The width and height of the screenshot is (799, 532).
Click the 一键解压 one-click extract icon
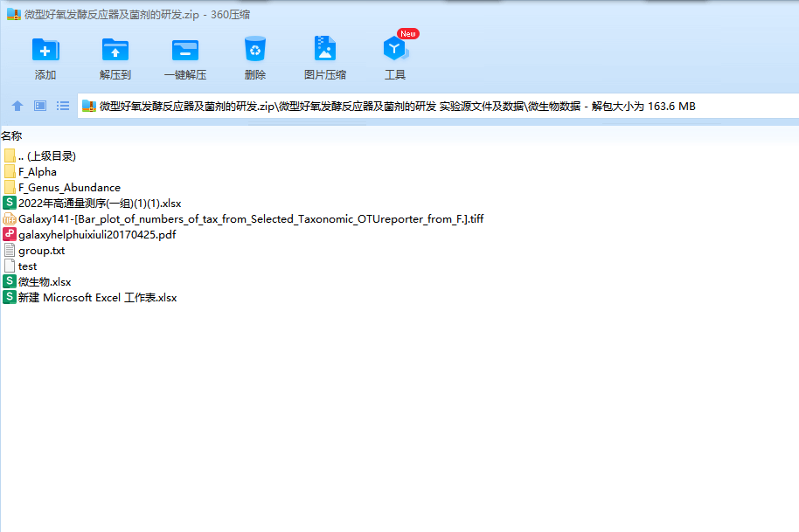[x=185, y=50]
